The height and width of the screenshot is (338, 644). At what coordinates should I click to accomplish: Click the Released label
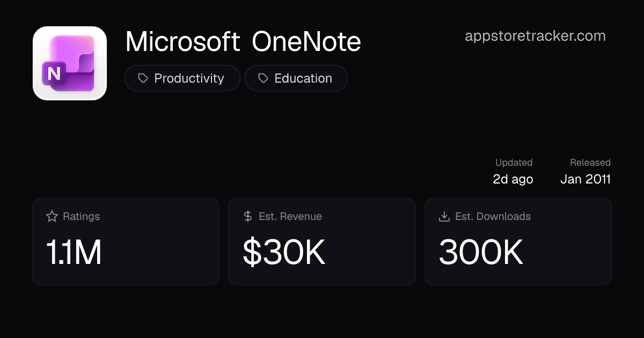[590, 163]
